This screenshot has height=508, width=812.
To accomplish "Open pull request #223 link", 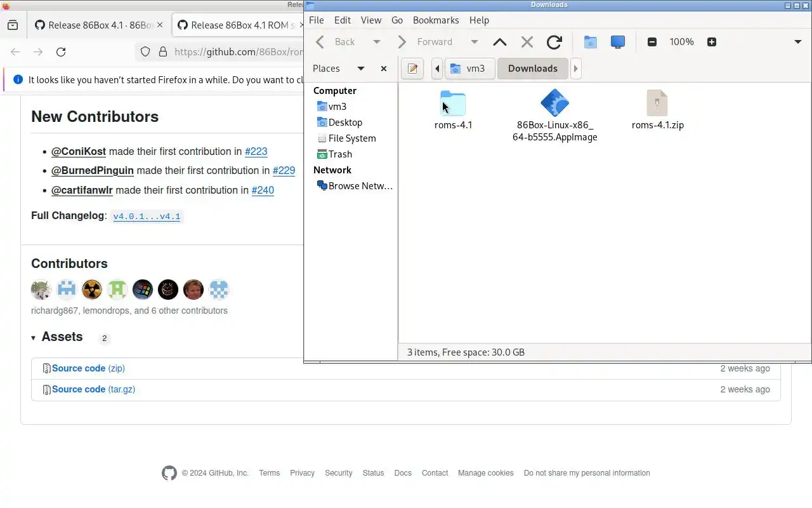I will coord(256,152).
